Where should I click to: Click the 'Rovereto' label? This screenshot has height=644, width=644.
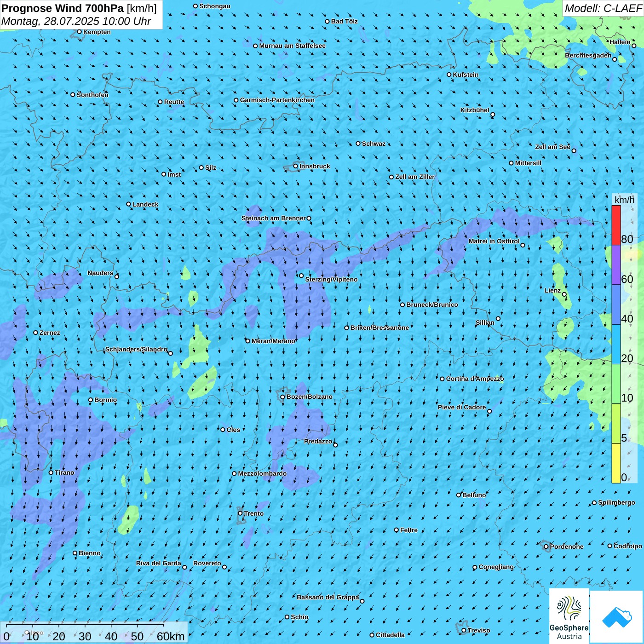[x=207, y=563]
